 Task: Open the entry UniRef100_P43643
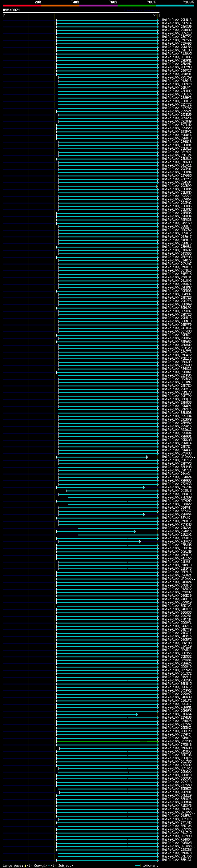click(x=177, y=81)
